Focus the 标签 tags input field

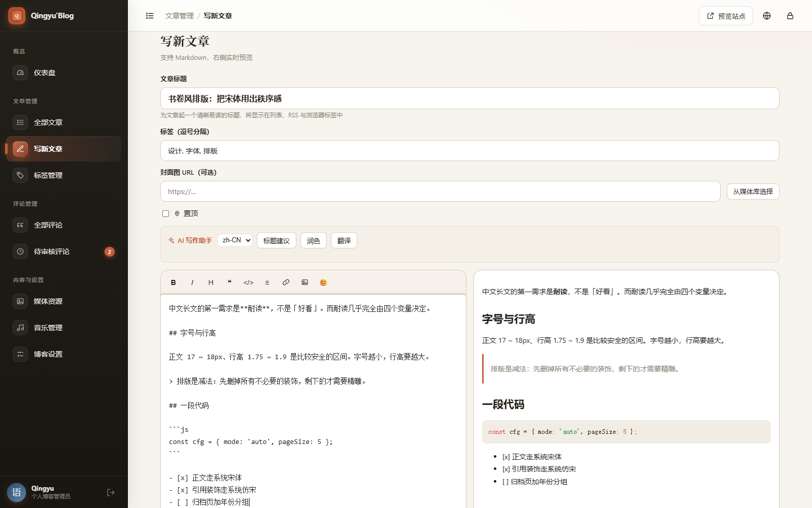[x=470, y=151]
